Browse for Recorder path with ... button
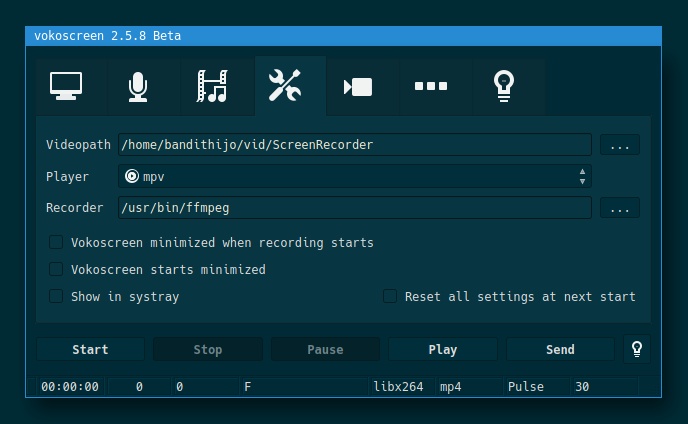 coord(620,209)
